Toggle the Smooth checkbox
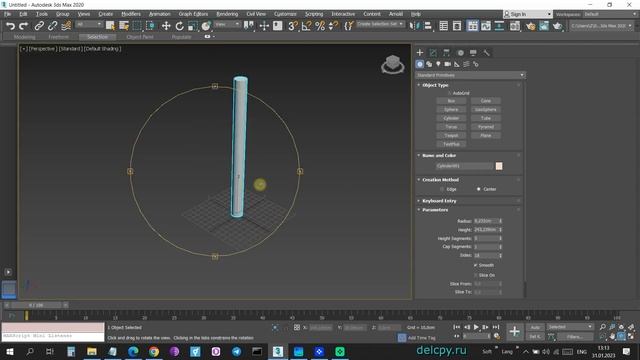 (476, 265)
